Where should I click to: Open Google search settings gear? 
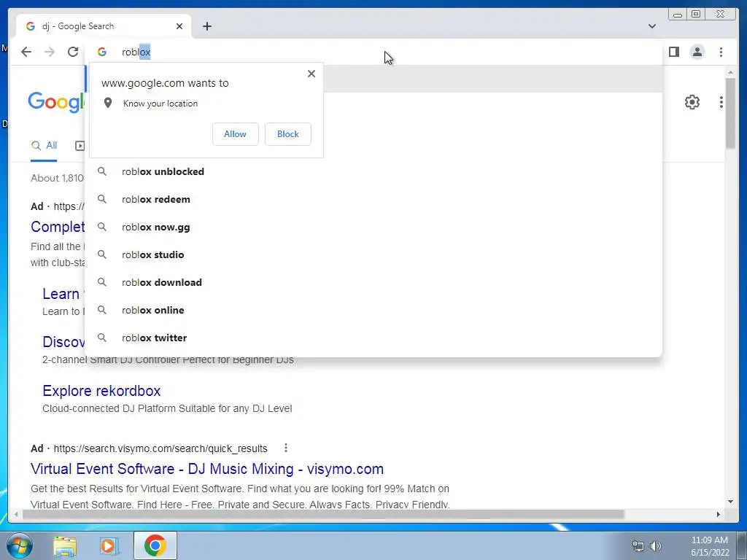[x=692, y=102]
